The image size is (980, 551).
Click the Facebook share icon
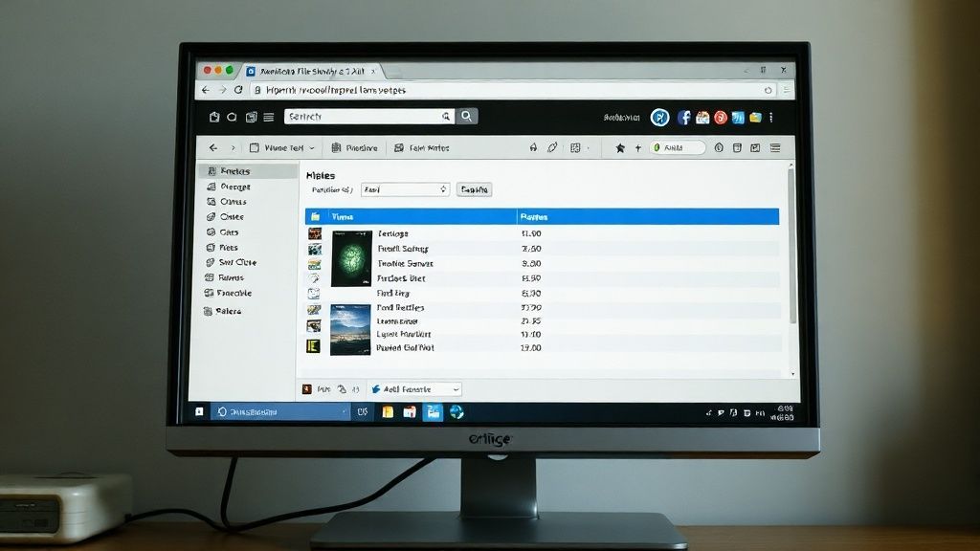[x=683, y=117]
